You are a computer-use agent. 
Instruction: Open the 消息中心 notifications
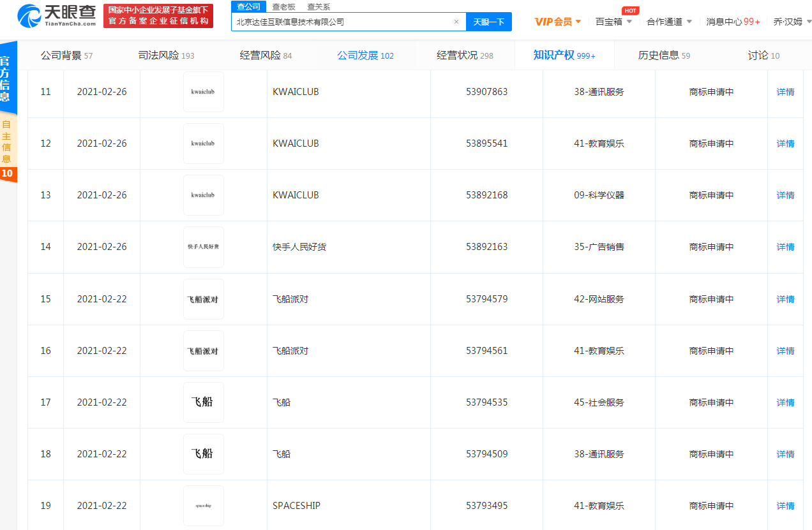pos(732,22)
